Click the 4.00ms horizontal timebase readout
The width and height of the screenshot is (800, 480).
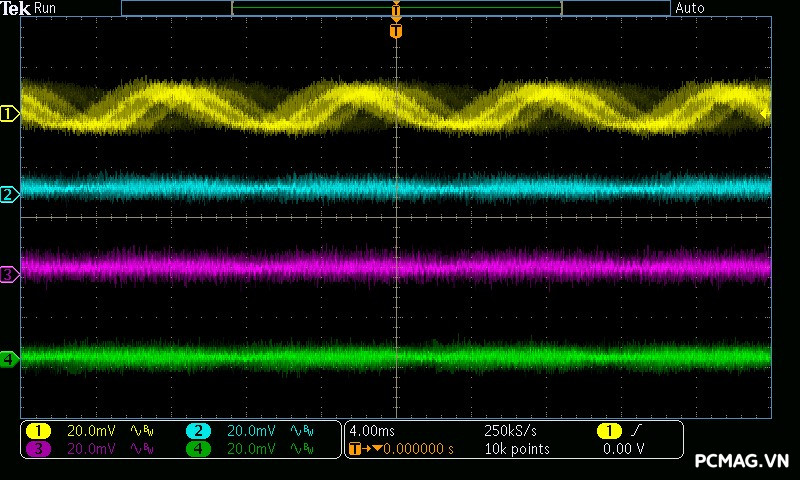tap(373, 430)
